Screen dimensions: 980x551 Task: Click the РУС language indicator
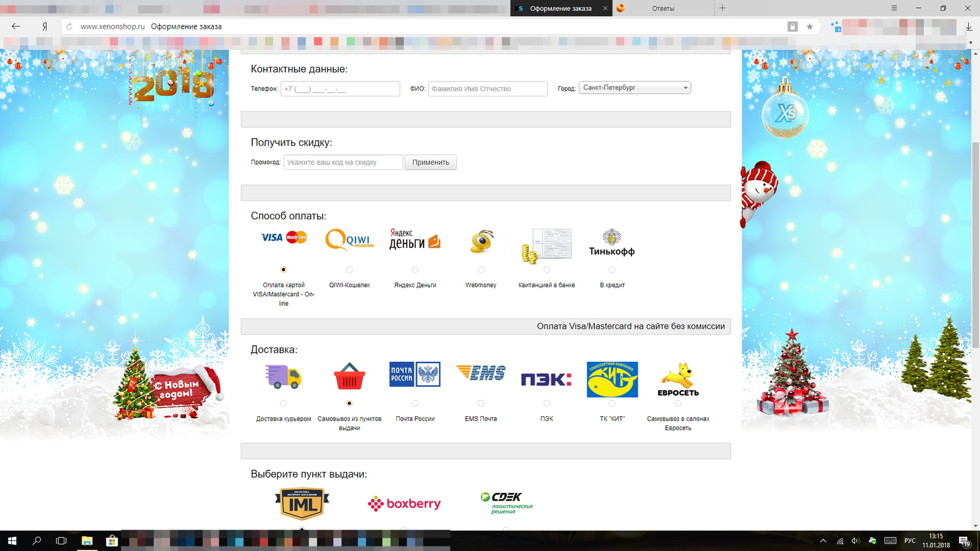(x=910, y=541)
